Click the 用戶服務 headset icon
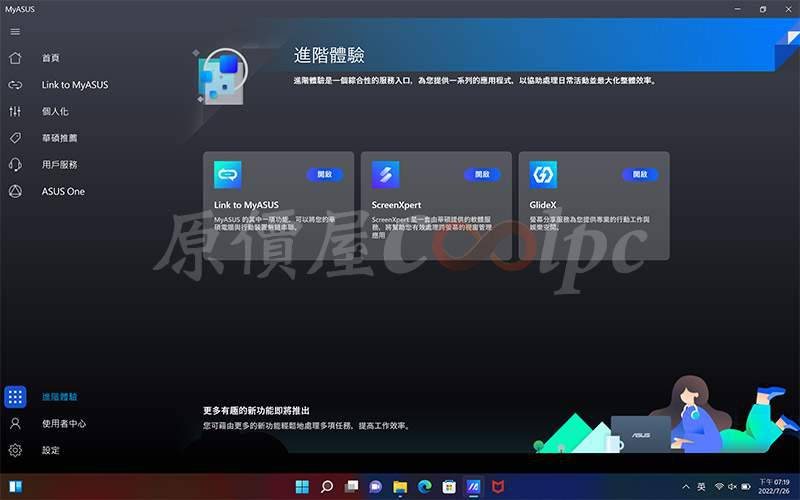Screen dimensions: 800x500 [x=15, y=164]
